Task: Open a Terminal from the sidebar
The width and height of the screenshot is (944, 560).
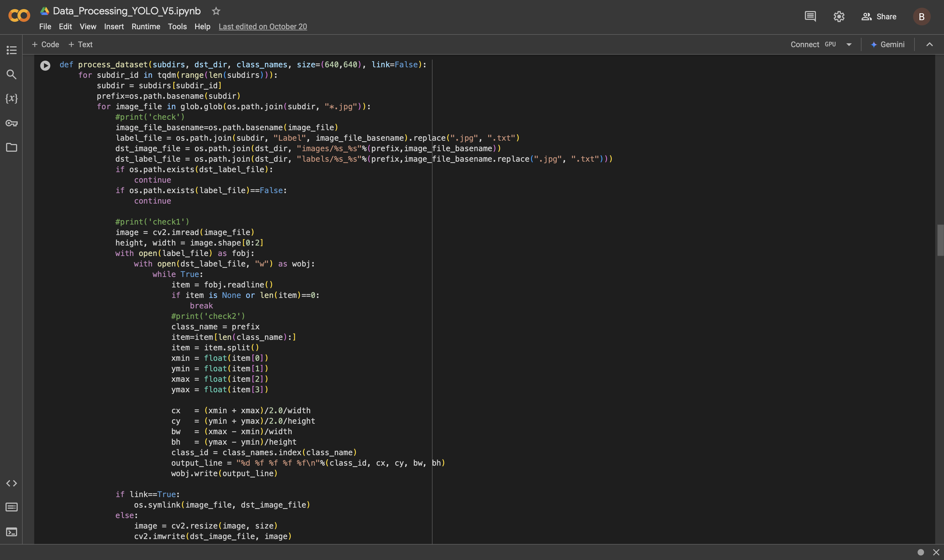Action: pyautogui.click(x=12, y=532)
